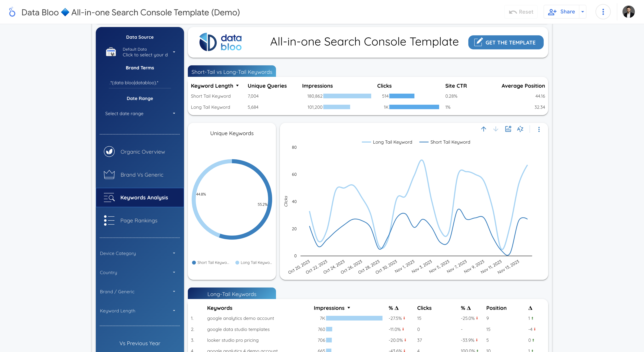Expand the Country filter dropdown
644x352 pixels.
174,272
